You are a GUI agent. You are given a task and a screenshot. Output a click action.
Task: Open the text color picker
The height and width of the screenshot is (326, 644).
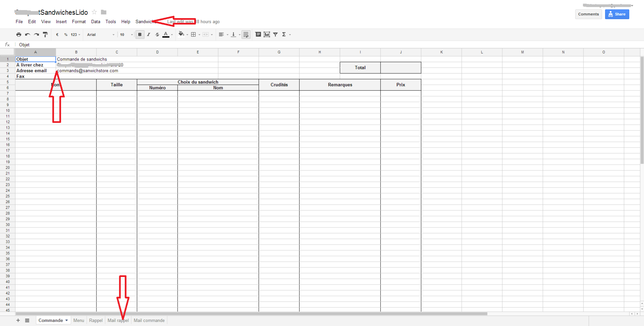pos(166,34)
